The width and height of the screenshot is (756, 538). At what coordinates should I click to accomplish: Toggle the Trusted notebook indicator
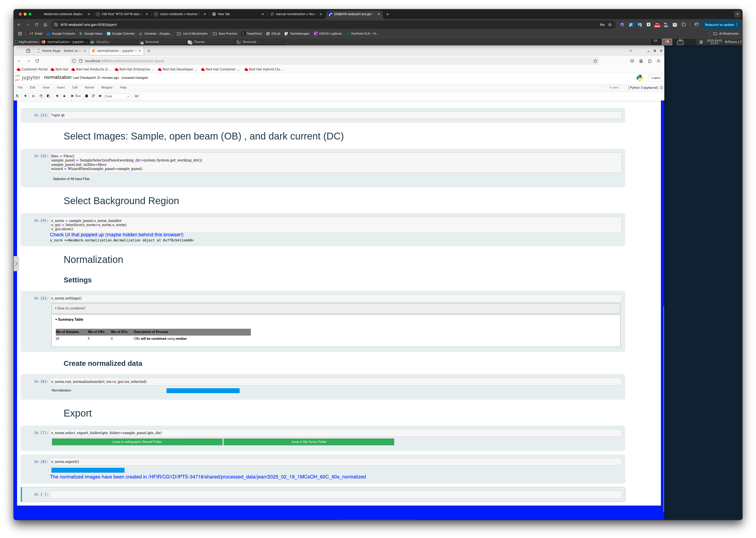click(613, 88)
